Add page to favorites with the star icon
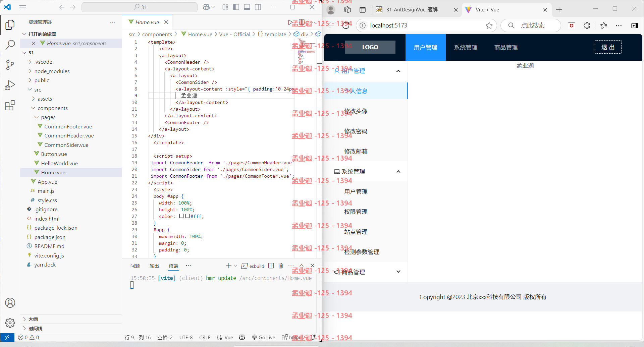 click(489, 25)
